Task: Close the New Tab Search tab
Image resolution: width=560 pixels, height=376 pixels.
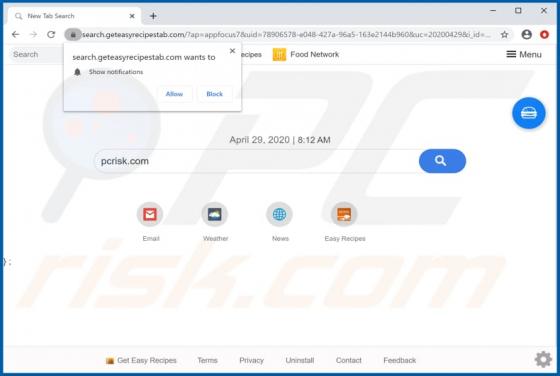Action: coord(132,16)
